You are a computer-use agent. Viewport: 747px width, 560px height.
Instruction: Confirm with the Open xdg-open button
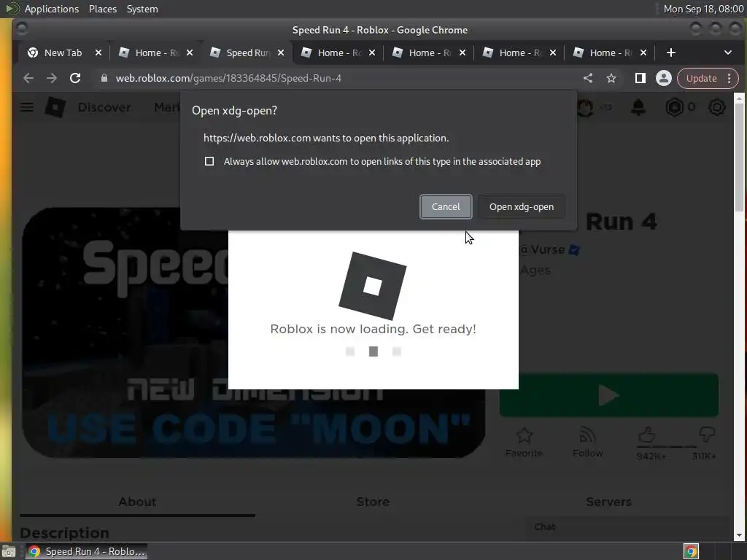[521, 206]
